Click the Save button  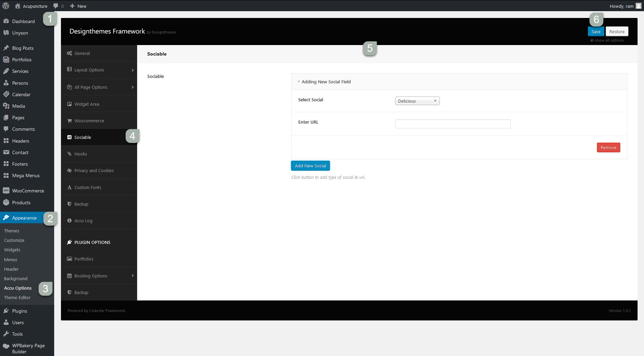point(596,32)
